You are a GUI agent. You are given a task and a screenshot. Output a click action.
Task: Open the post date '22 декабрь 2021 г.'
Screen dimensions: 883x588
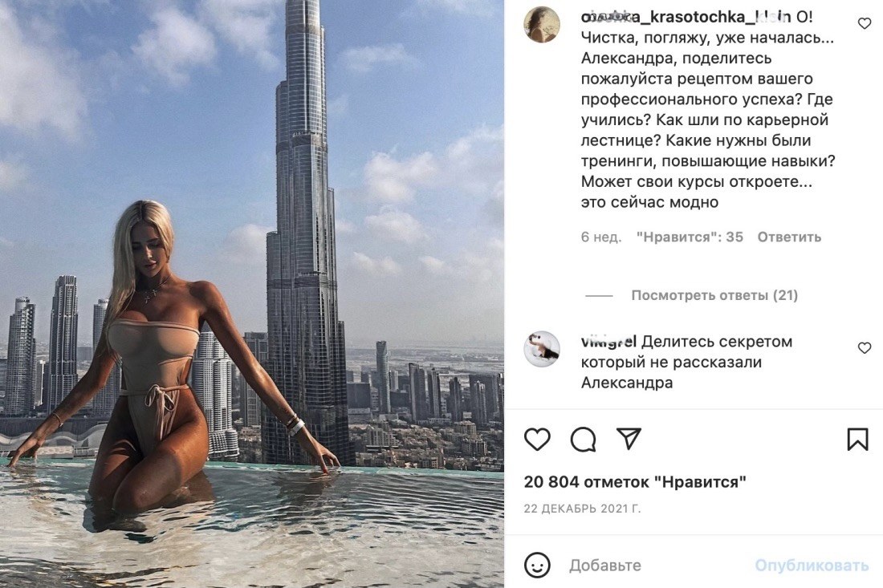coord(582,509)
